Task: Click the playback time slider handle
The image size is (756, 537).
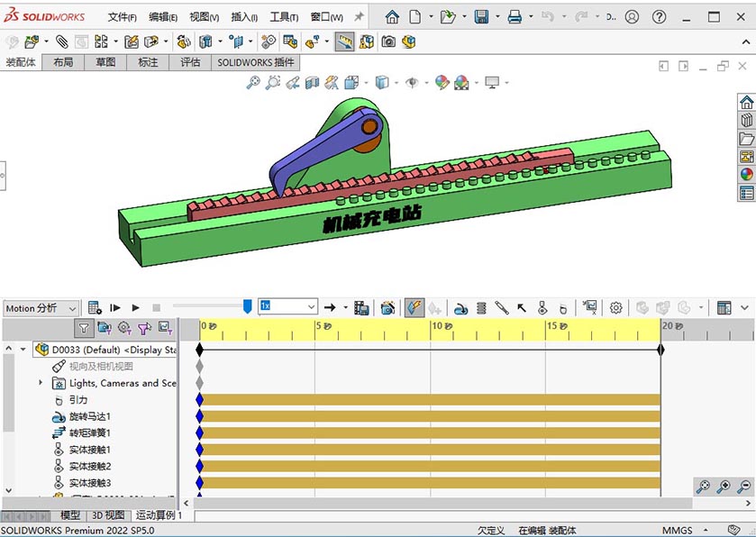Action: pyautogui.click(x=248, y=307)
